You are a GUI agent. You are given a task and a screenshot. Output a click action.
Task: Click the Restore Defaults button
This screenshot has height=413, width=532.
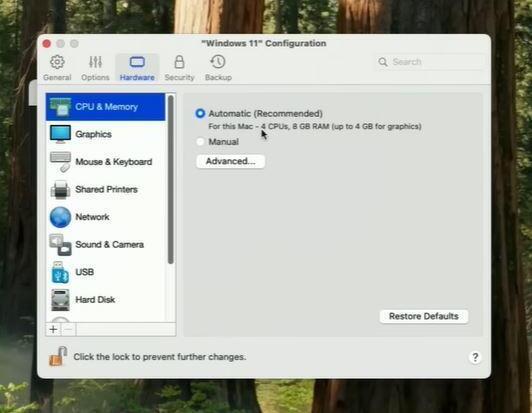click(423, 316)
